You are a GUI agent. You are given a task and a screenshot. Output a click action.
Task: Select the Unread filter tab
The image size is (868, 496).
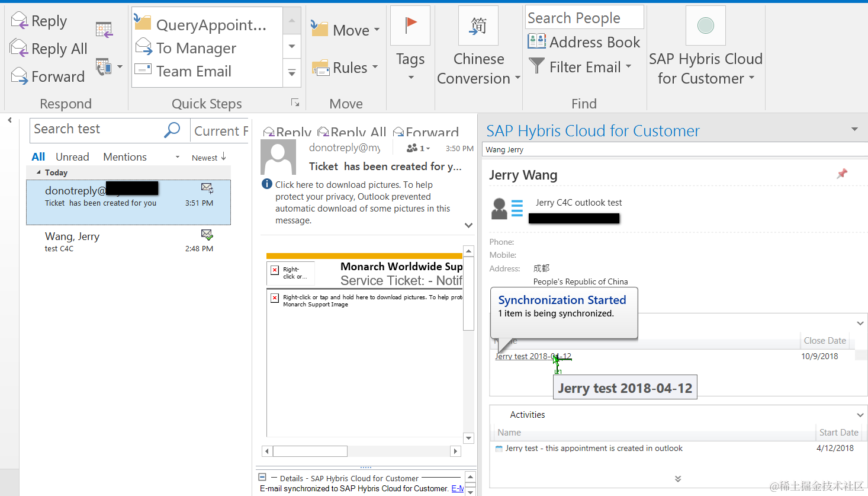tap(72, 157)
